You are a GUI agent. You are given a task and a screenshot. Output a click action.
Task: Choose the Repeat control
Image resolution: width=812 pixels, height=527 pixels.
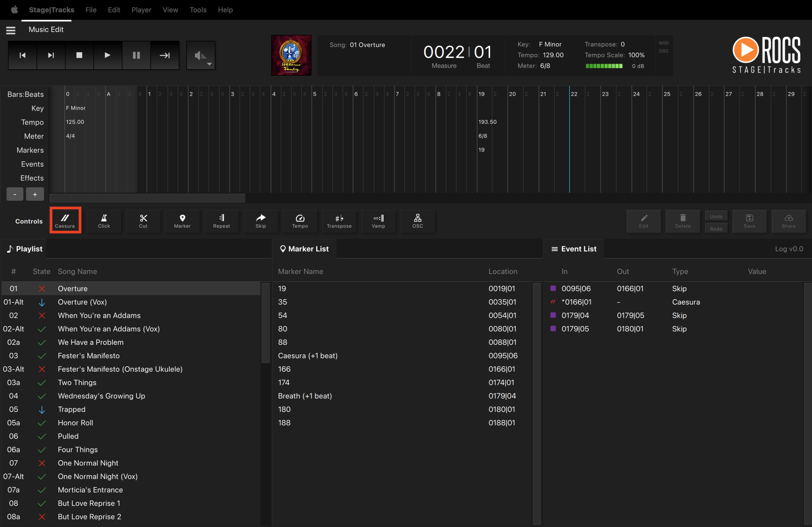point(221,221)
